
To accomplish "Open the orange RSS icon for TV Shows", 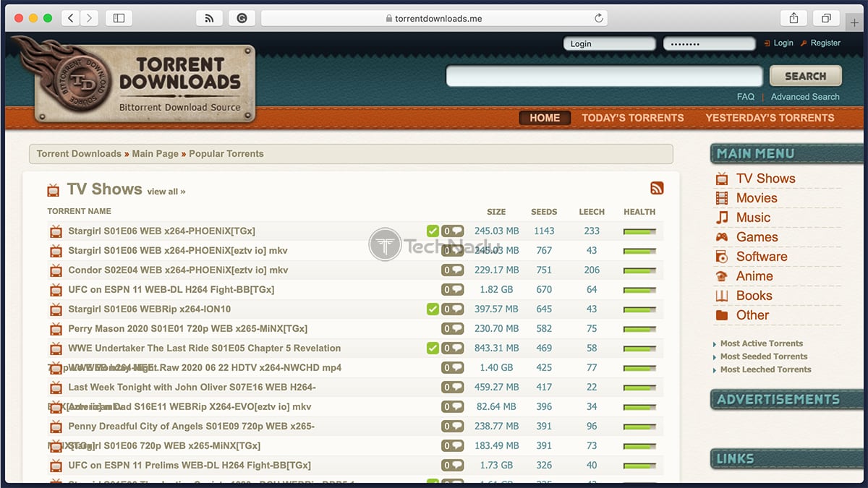I will tap(657, 188).
